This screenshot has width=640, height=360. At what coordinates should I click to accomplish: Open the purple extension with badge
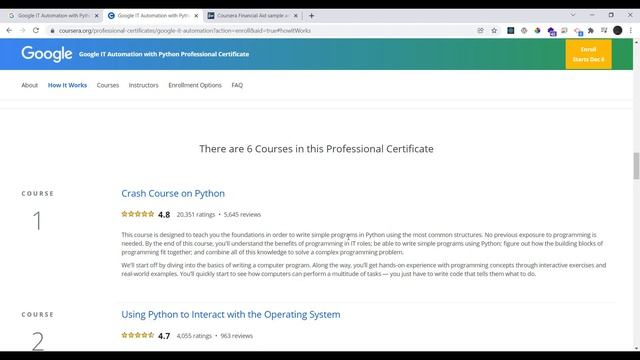(x=551, y=31)
